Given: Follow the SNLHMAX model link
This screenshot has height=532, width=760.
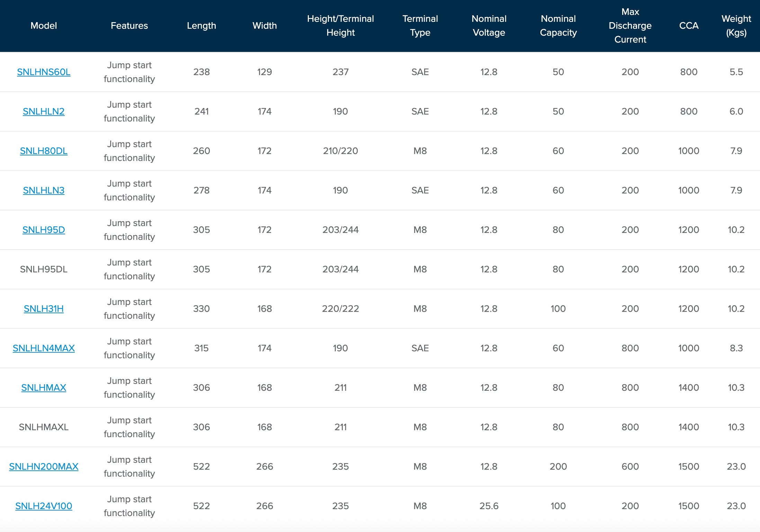Looking at the screenshot, I should 44,388.
